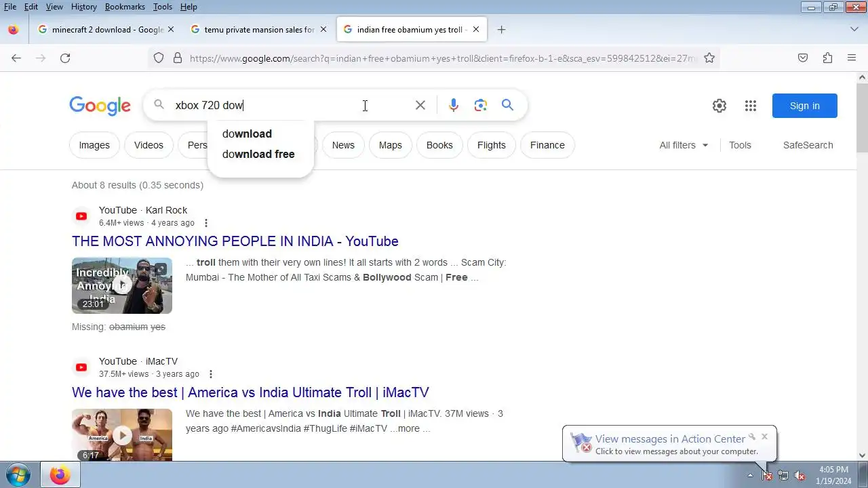The width and height of the screenshot is (868, 488).
Task: Open the Firefox View icon in tab bar
Action: click(x=14, y=30)
